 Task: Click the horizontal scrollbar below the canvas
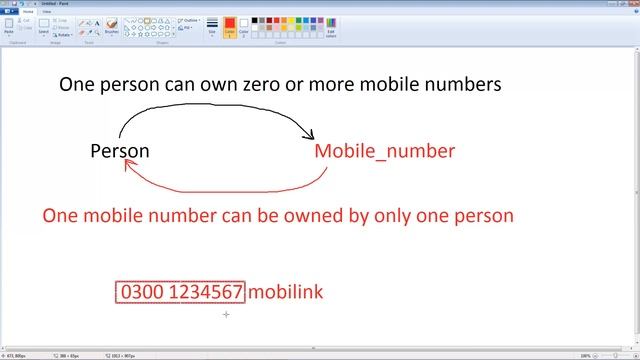(313, 348)
